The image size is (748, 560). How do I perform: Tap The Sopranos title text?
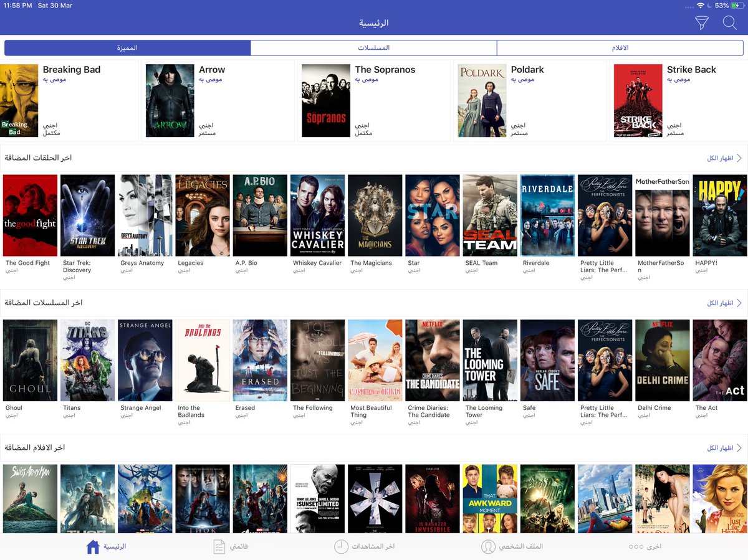pyautogui.click(x=385, y=70)
